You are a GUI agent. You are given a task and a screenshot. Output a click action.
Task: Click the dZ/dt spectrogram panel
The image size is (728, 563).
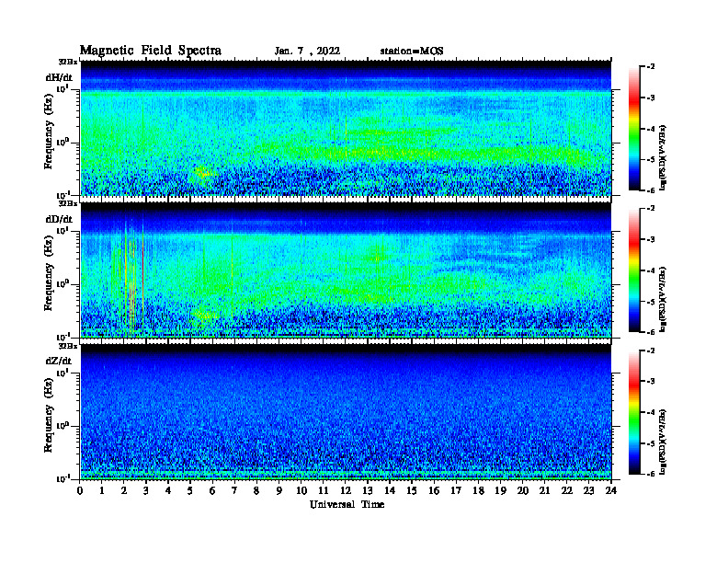coord(346,412)
